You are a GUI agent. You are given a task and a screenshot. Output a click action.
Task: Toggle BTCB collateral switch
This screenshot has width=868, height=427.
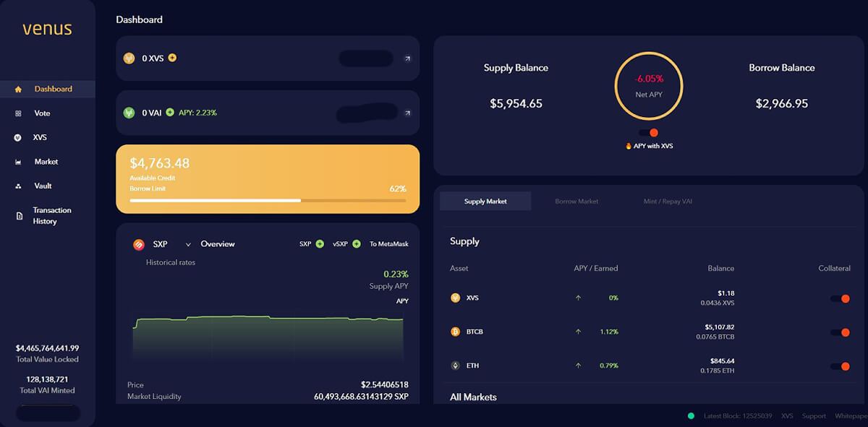841,332
